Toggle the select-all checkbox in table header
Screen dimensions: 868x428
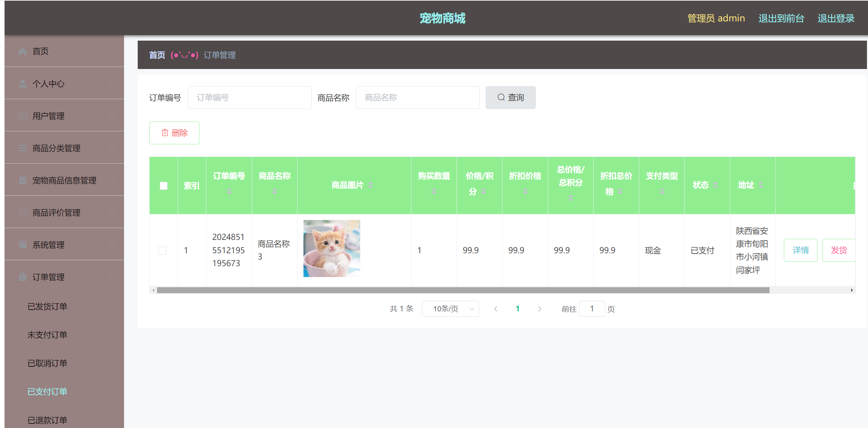pyautogui.click(x=163, y=186)
